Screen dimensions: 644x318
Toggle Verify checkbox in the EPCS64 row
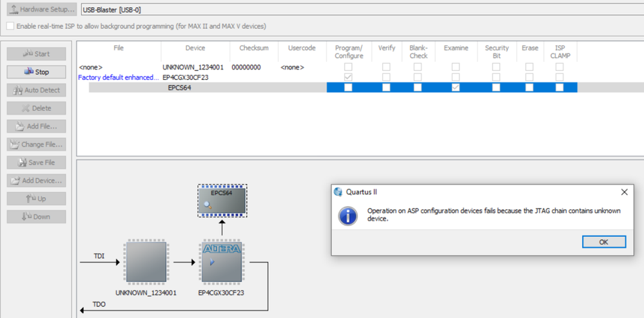pos(386,88)
